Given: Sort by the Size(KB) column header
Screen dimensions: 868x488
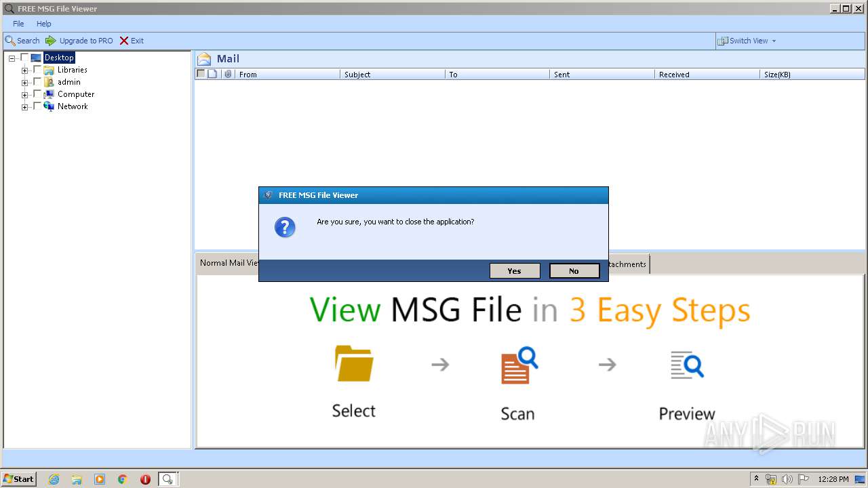Looking at the screenshot, I should click(812, 75).
